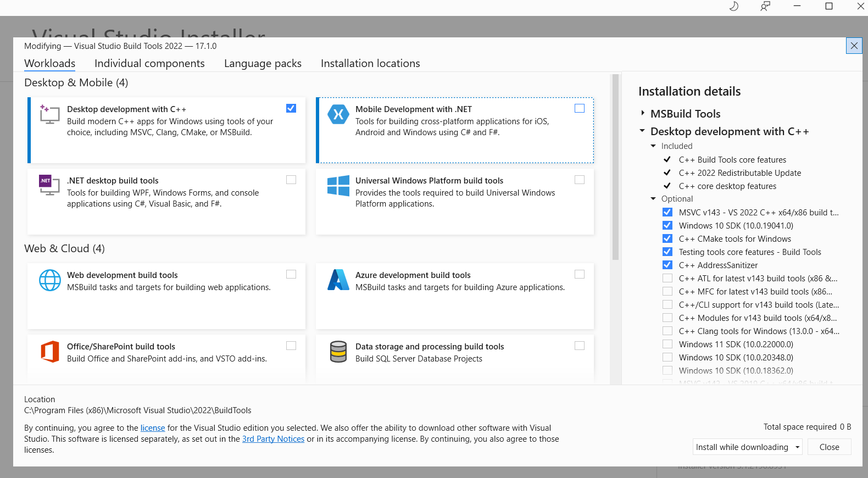This screenshot has height=478, width=868.
Task: Click the Web development globe icon
Action: click(50, 280)
